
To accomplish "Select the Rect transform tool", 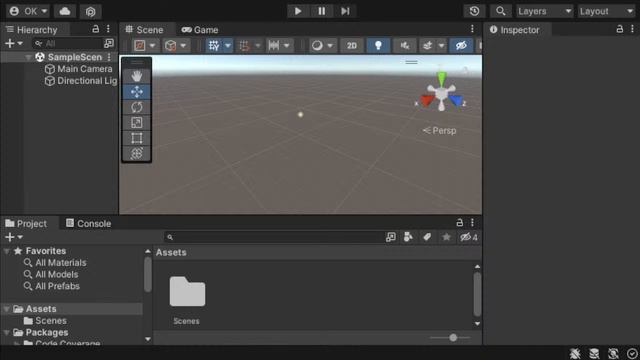I will coord(137,138).
